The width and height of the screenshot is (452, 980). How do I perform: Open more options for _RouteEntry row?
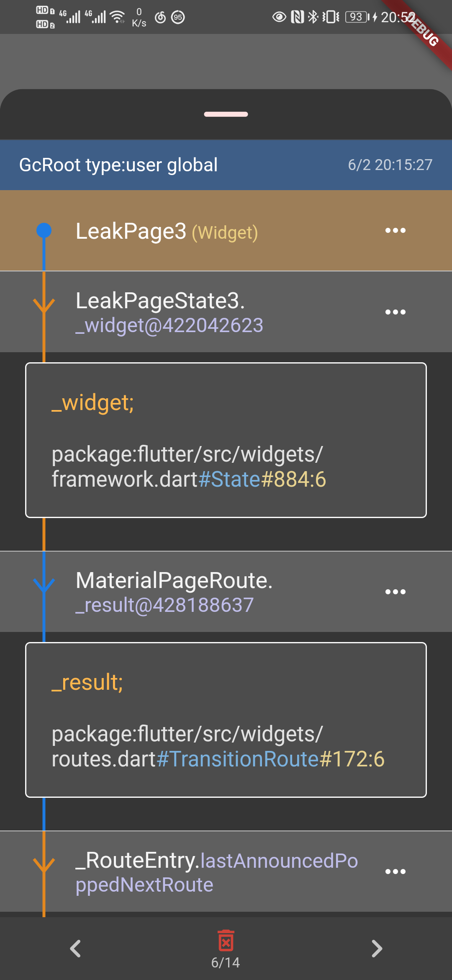click(x=395, y=872)
